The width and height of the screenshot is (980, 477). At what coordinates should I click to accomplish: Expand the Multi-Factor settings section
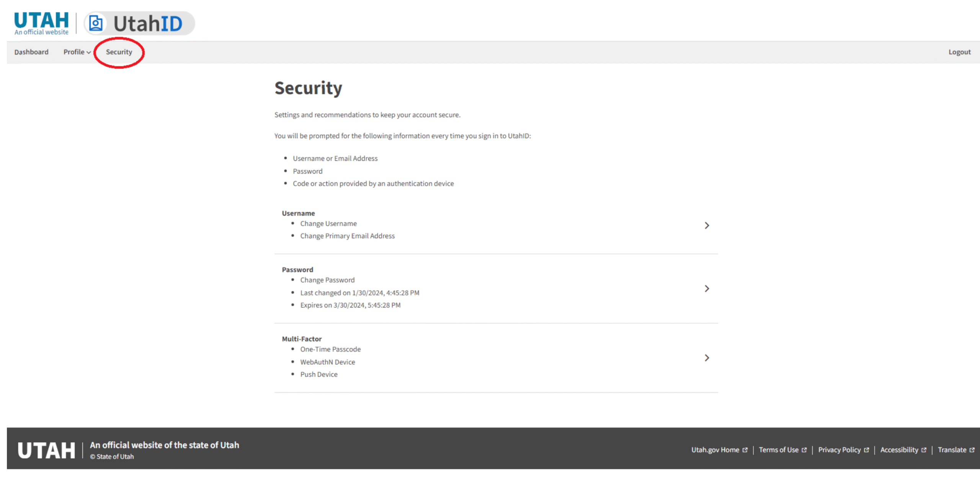(x=707, y=358)
